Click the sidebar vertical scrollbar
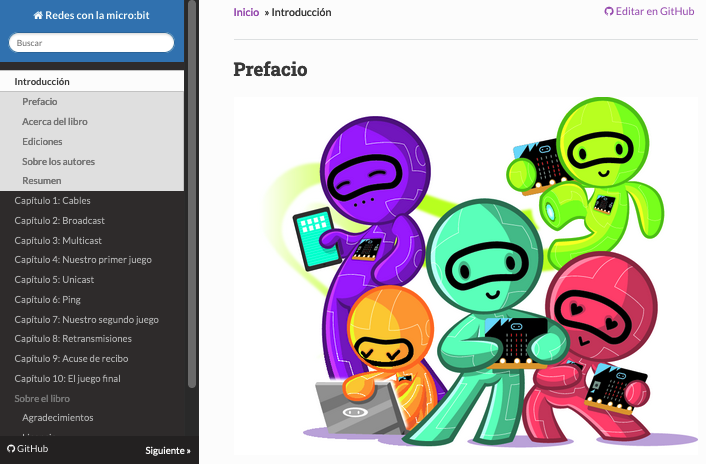The width and height of the screenshot is (706, 464). [192, 194]
